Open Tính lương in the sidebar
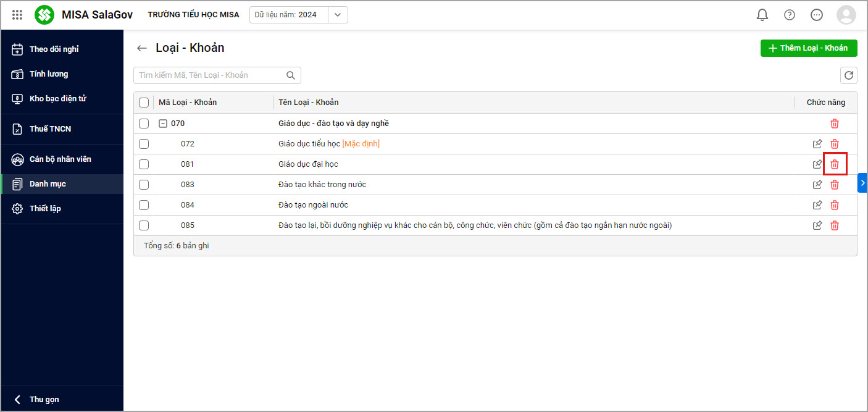 (x=49, y=74)
